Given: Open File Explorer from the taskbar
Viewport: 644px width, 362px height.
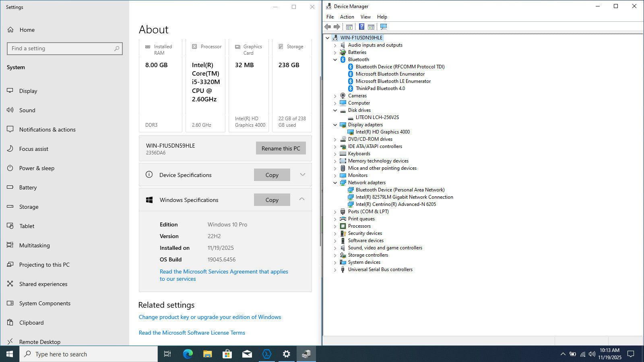Looking at the screenshot, I should point(207,354).
